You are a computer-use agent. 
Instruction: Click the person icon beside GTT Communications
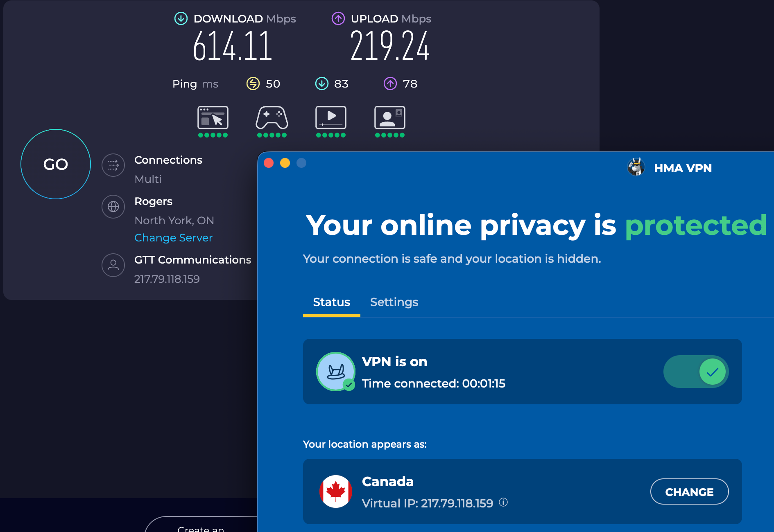point(113,265)
